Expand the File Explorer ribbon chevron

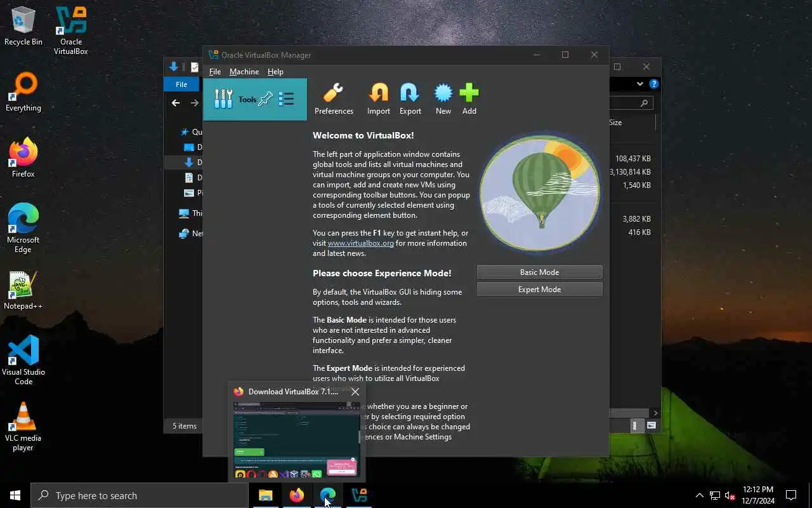pos(640,84)
